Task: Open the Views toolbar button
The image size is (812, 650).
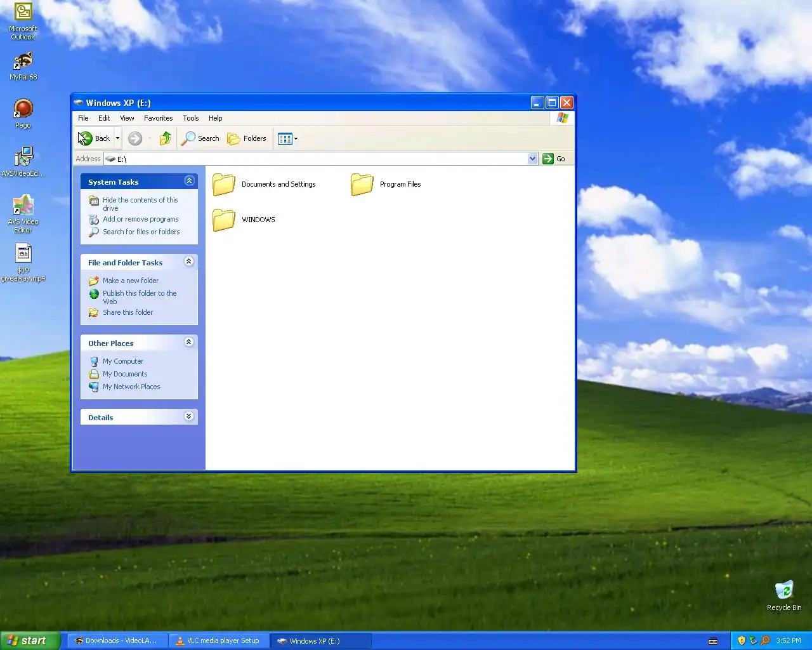Action: tap(287, 138)
